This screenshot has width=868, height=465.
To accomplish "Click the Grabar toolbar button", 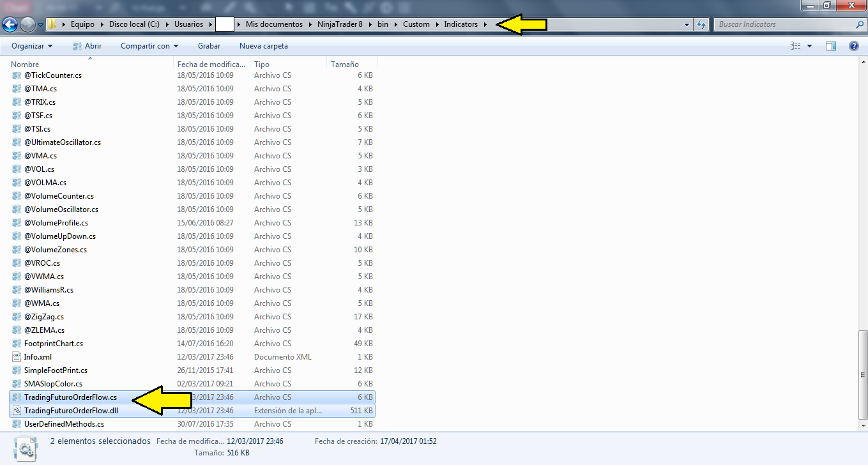I will (x=209, y=46).
